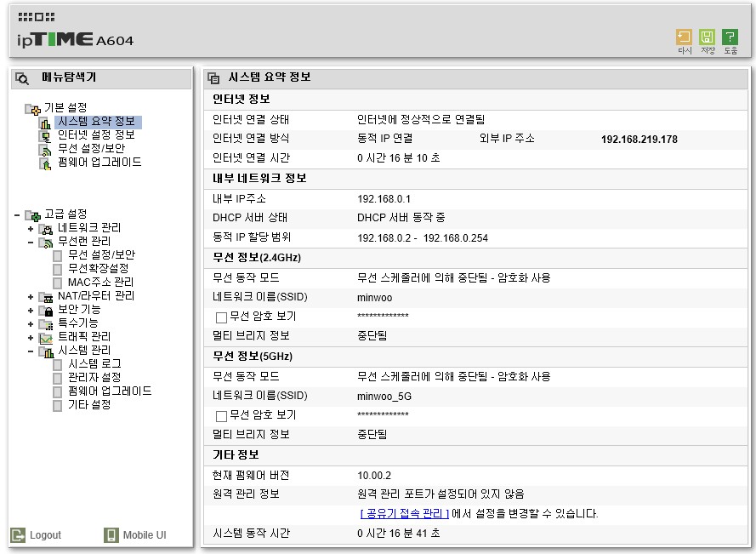Click the Mobile UI phone icon

(x=111, y=534)
